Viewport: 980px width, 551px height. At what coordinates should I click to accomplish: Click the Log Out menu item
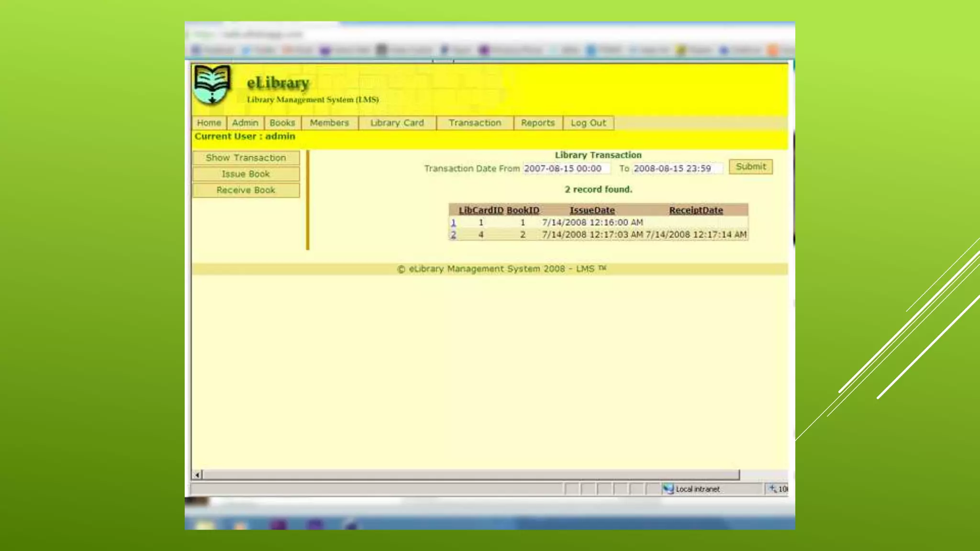588,123
